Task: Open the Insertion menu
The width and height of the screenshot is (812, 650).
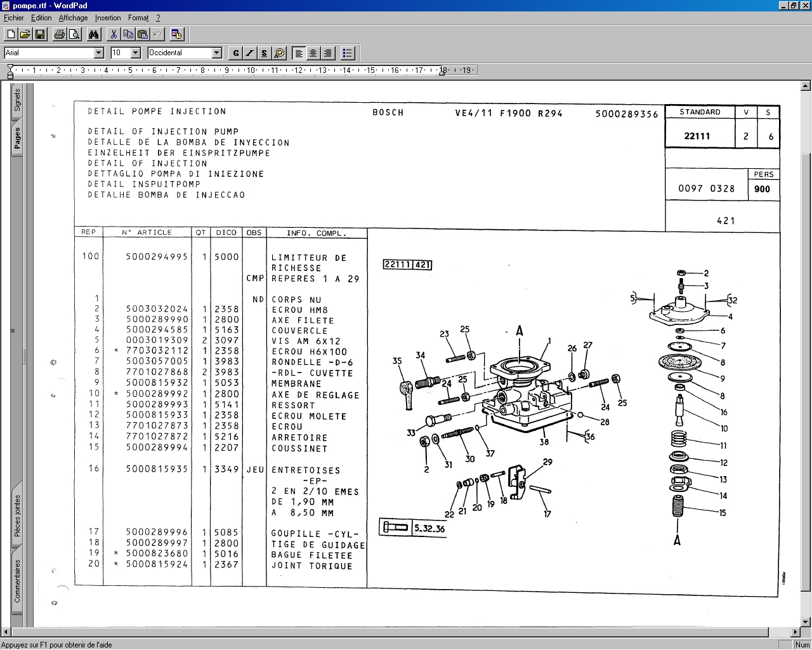Action: coord(108,18)
